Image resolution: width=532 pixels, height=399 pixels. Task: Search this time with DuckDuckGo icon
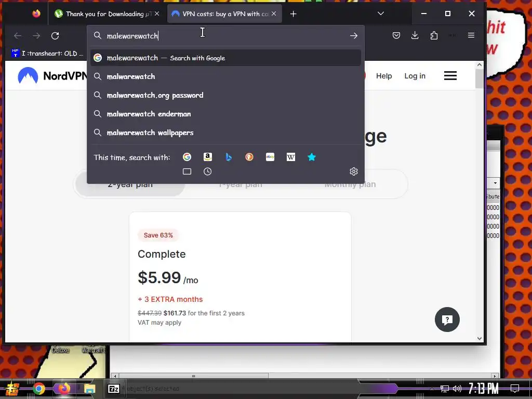click(x=249, y=157)
